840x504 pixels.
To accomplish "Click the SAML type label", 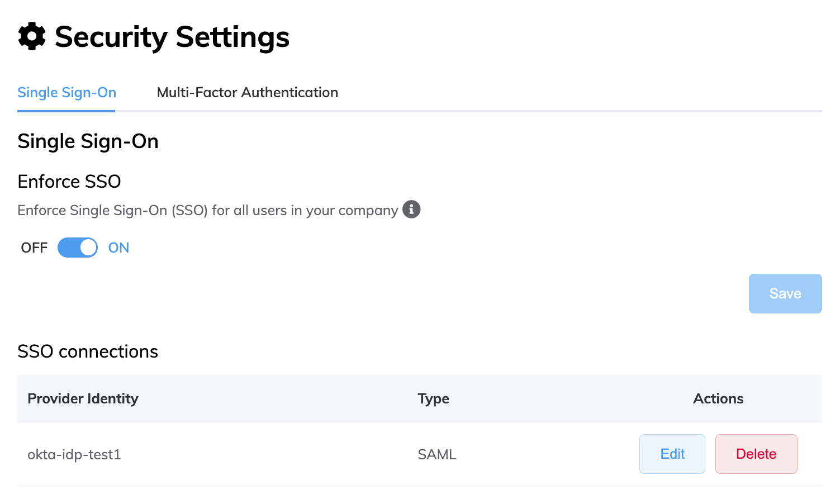I will (436, 454).
